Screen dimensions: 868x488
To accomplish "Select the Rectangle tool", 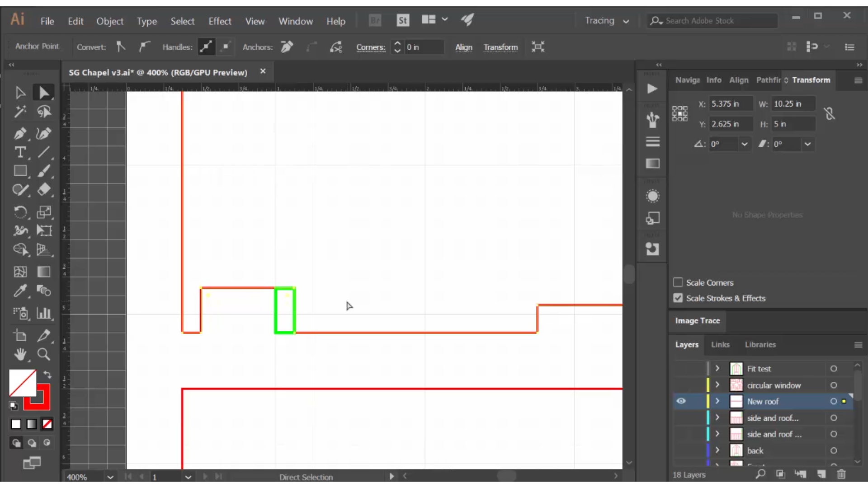I will [x=20, y=172].
